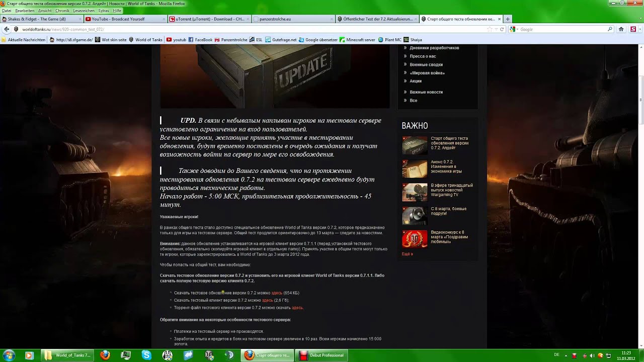Click the search magnifier icon

pyautogui.click(x=610, y=29)
